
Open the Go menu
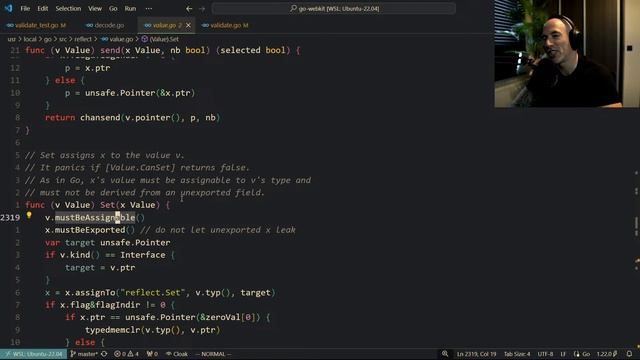pyautogui.click(x=113, y=9)
